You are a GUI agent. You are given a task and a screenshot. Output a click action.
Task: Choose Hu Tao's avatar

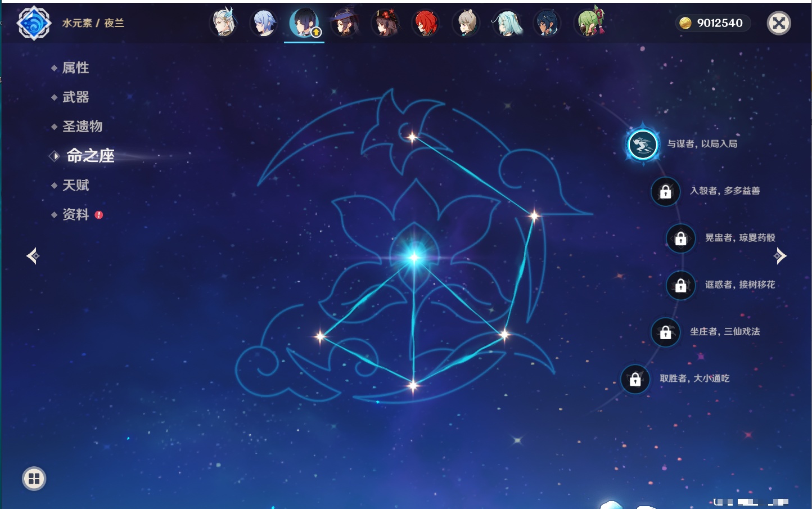point(385,23)
